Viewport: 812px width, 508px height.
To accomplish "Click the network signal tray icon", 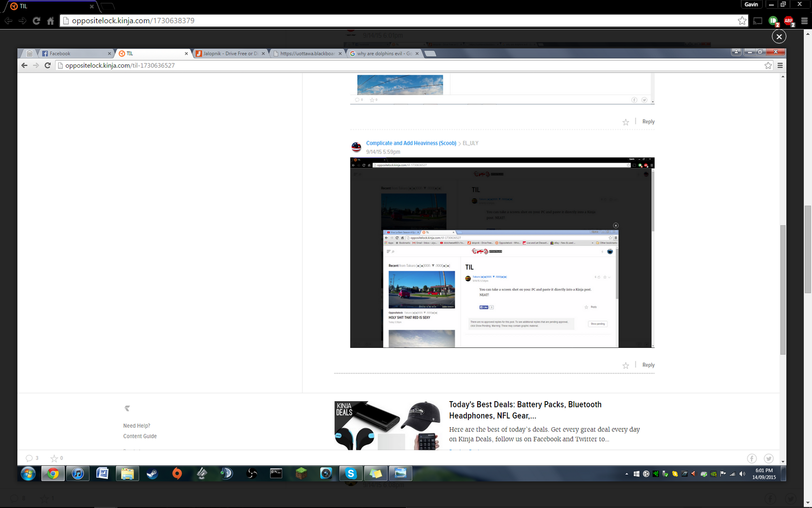I will pos(733,474).
